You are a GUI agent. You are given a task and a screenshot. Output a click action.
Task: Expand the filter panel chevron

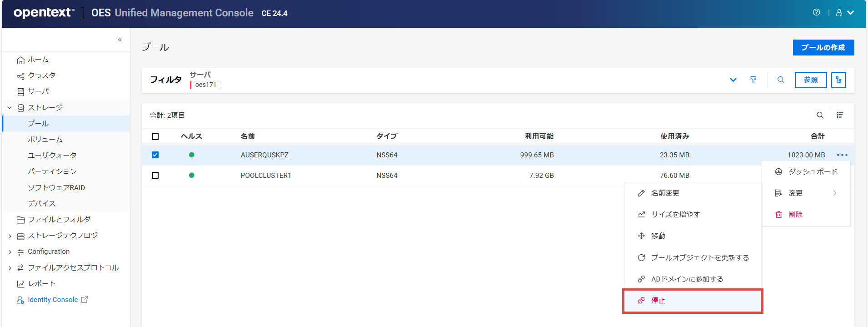coord(733,80)
